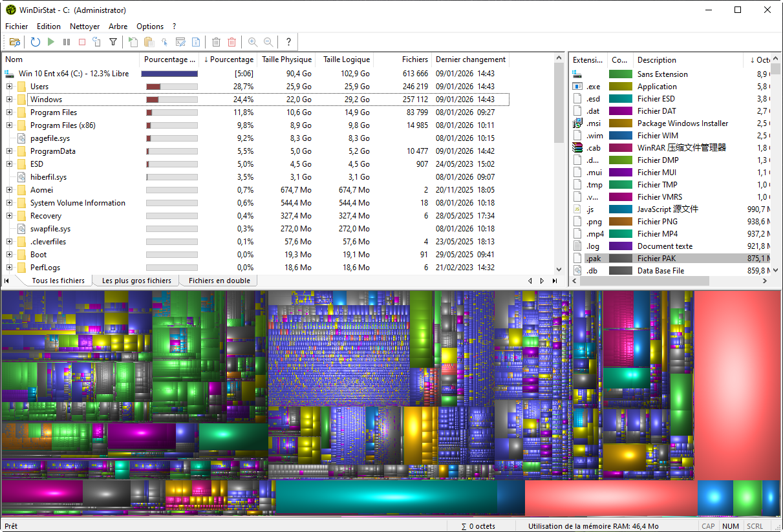
Task: Switch to Les plus gros fichiers tab
Action: (136, 281)
